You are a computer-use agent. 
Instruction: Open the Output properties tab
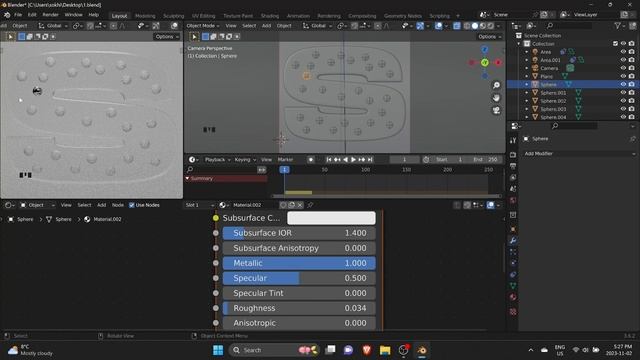[x=513, y=166]
